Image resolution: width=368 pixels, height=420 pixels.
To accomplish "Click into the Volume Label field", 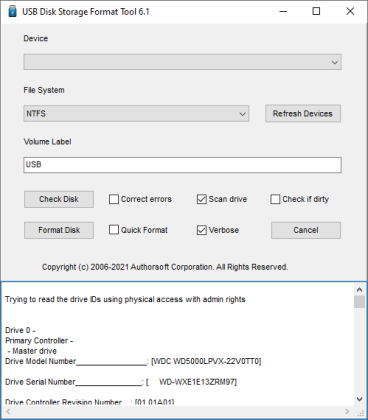I will point(182,165).
